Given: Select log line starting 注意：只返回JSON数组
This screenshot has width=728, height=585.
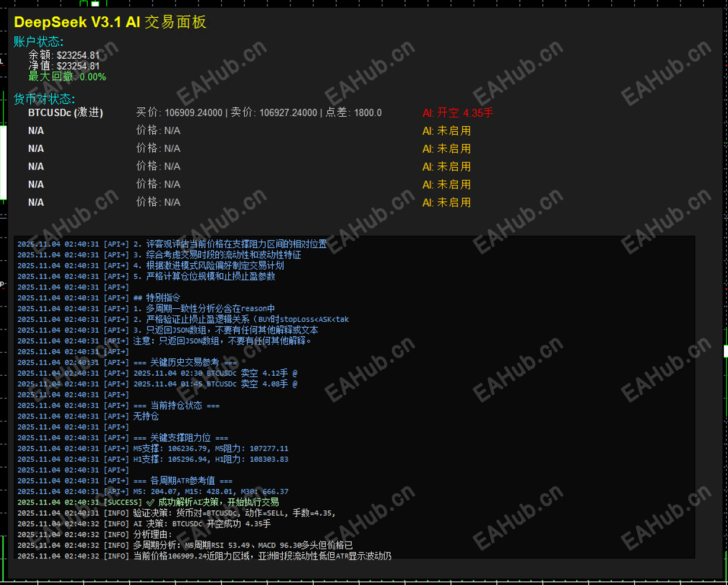Looking at the screenshot, I should (164, 341).
